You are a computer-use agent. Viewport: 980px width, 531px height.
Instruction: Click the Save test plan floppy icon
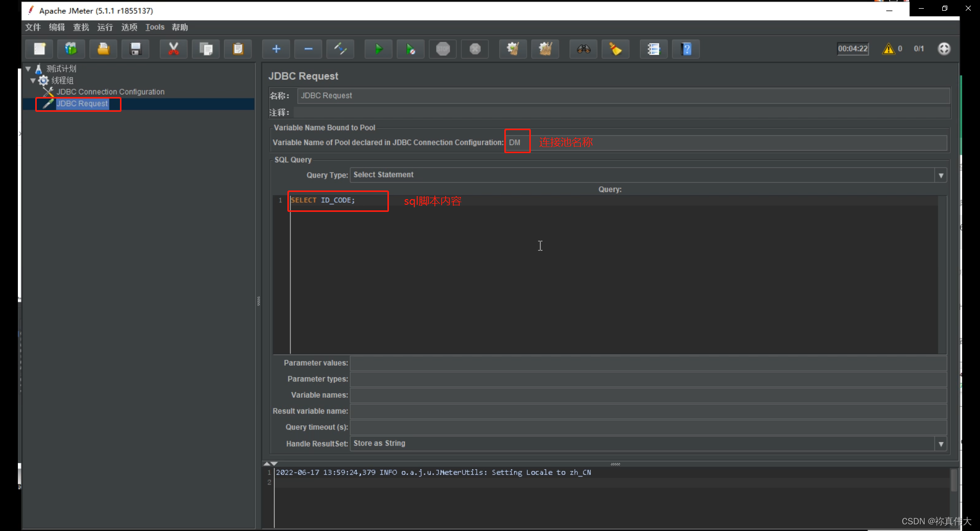[x=136, y=49]
